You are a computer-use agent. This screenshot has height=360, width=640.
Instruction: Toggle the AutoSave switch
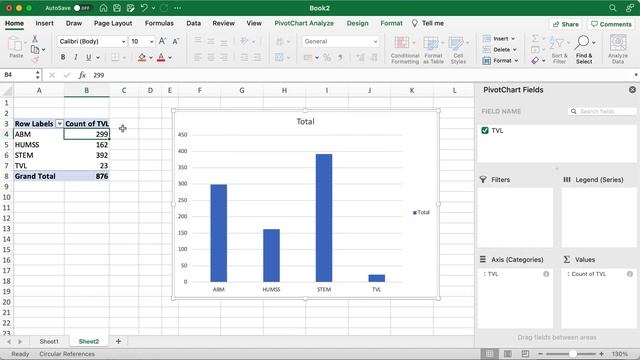coord(82,8)
